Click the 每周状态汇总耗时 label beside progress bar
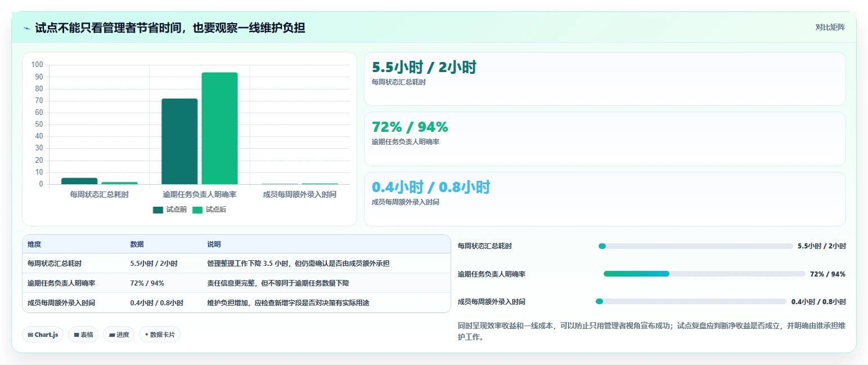Viewport: 868px width, 365px height. click(485, 246)
